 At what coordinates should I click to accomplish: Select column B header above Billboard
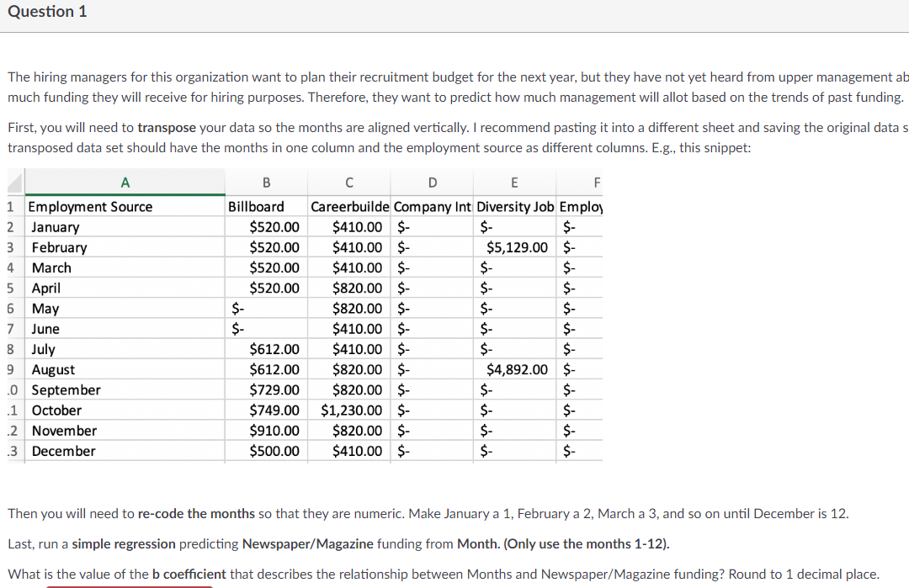click(266, 183)
